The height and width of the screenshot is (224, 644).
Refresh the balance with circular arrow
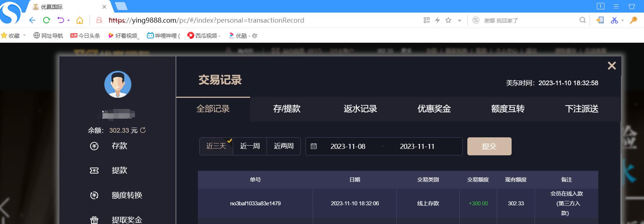pos(143,130)
